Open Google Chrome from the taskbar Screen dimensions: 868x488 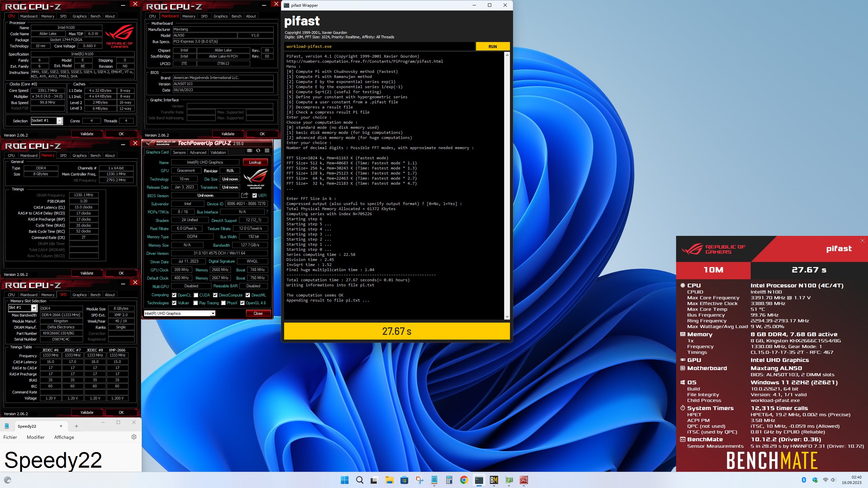pos(464,480)
